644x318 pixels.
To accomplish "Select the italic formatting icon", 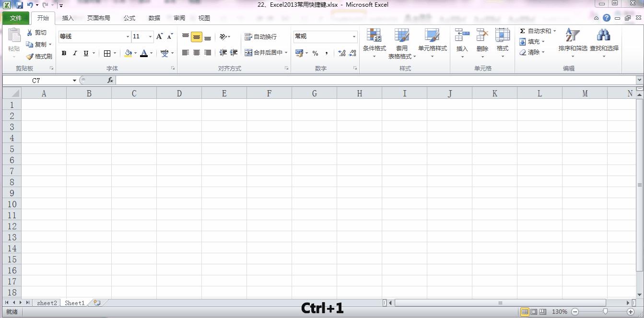I will pyautogui.click(x=74, y=53).
